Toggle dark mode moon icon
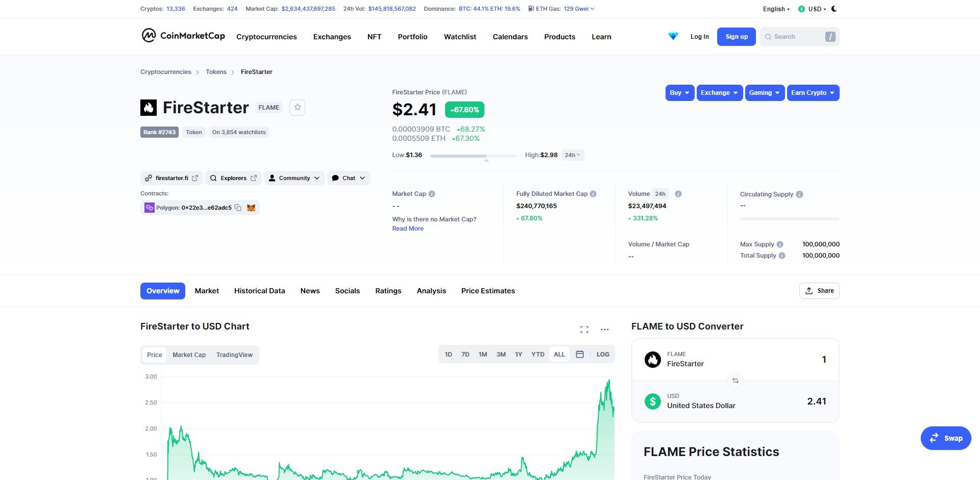 coord(834,9)
